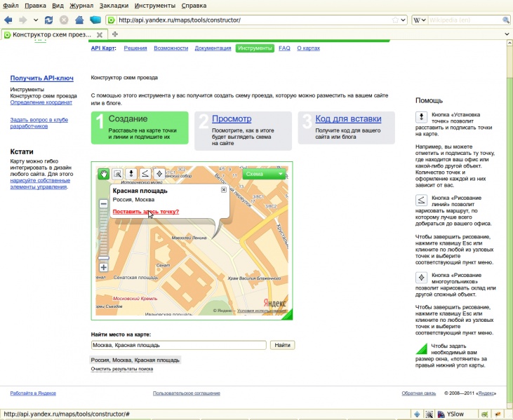This screenshot has height=420, width=513.
Task: Open the Правка menu
Action: click(35, 6)
